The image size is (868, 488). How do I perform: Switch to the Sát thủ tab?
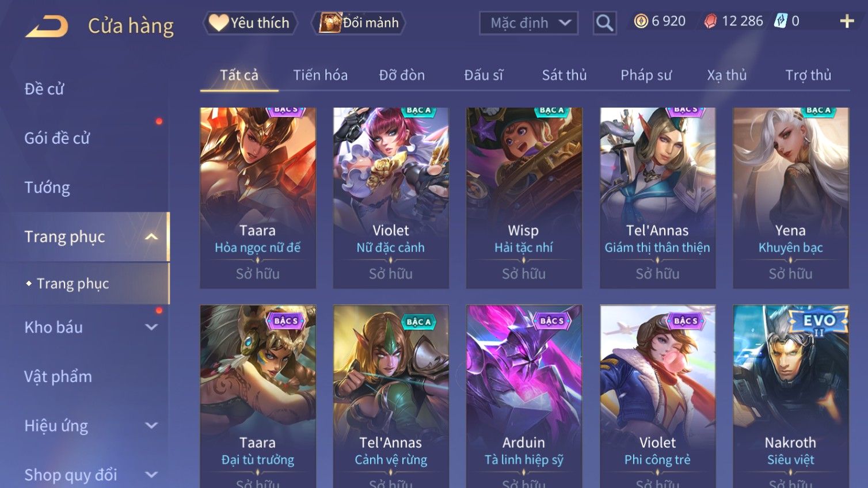click(564, 75)
